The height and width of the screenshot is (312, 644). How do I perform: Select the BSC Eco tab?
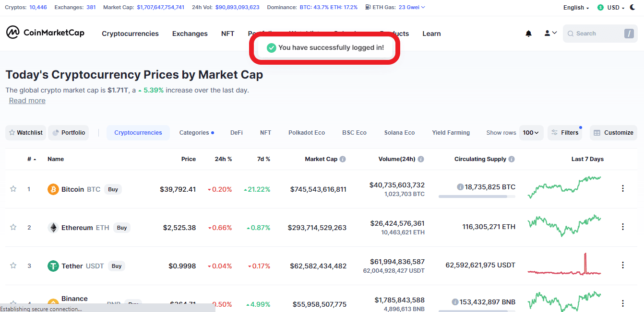point(354,133)
